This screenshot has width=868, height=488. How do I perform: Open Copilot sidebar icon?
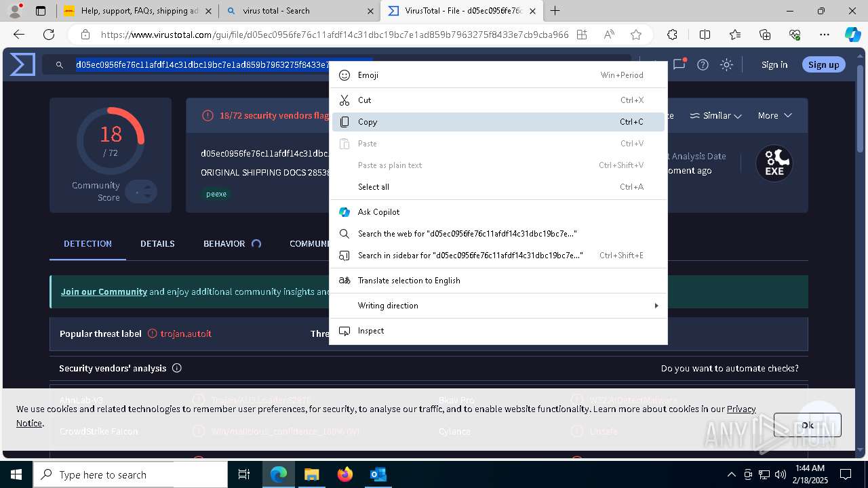click(852, 35)
